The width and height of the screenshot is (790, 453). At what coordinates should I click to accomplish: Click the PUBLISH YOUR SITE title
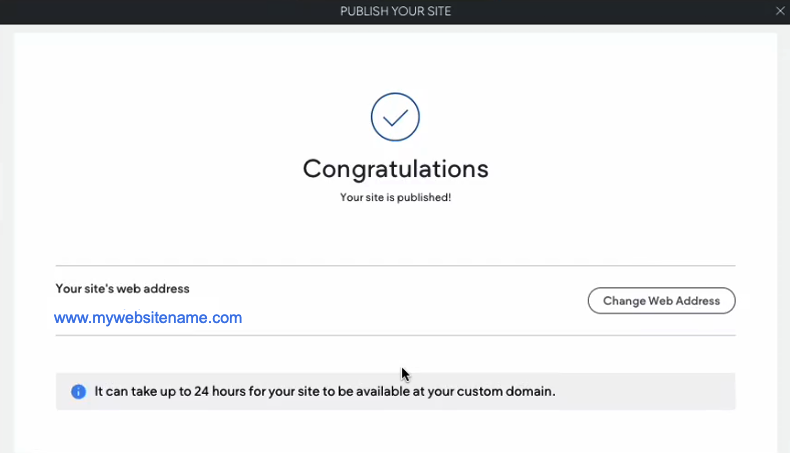[396, 11]
